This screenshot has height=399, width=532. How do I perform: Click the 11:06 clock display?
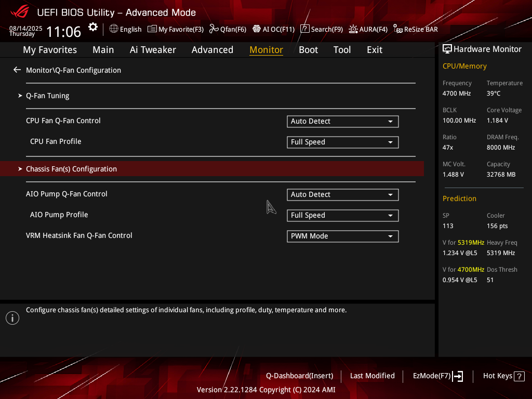tap(63, 32)
